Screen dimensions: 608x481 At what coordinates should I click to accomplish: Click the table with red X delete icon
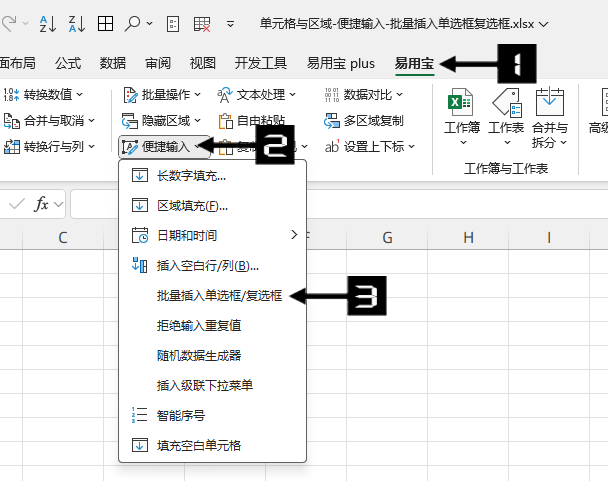tap(202, 24)
